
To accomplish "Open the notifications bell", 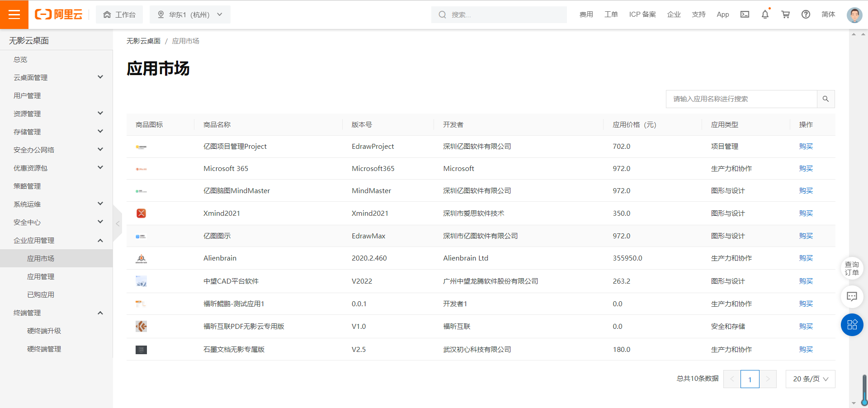I will [765, 14].
